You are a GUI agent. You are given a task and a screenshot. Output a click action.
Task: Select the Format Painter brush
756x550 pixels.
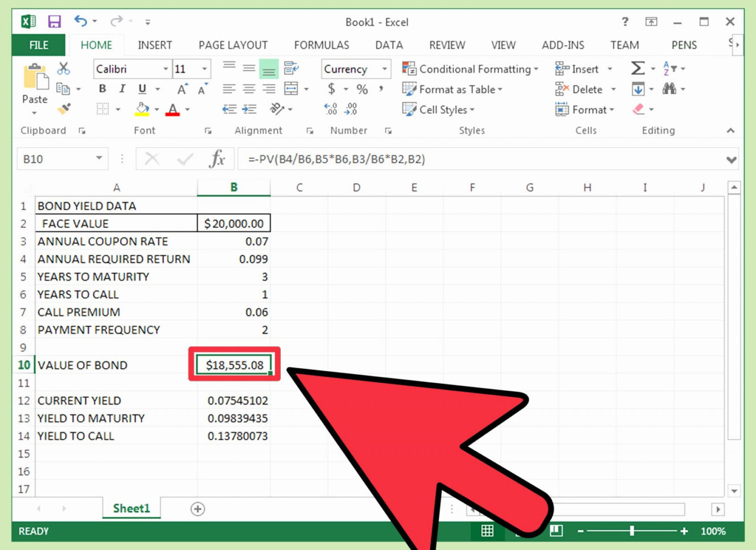click(64, 109)
